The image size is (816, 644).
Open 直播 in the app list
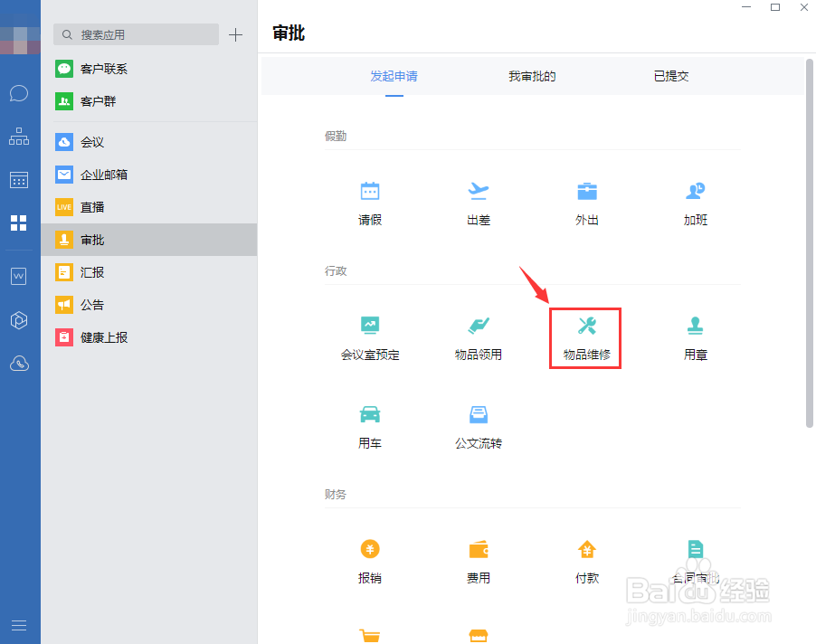(149, 207)
